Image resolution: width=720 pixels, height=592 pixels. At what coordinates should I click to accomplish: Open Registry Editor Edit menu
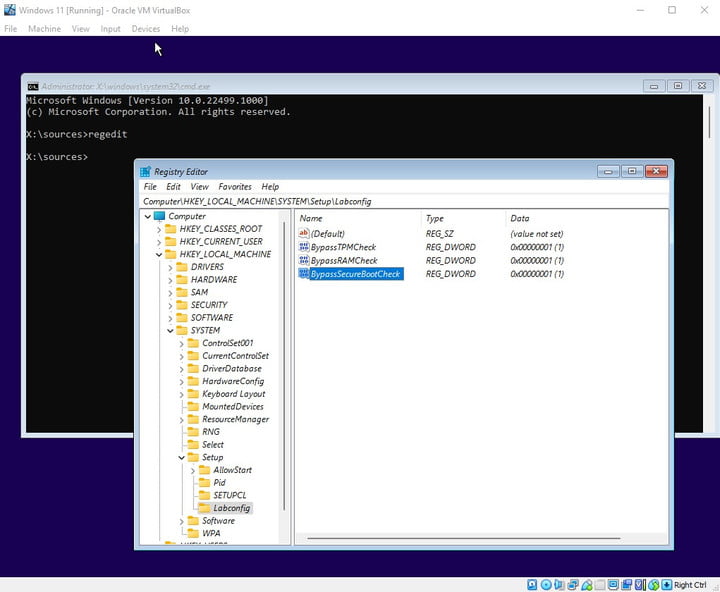click(x=173, y=186)
